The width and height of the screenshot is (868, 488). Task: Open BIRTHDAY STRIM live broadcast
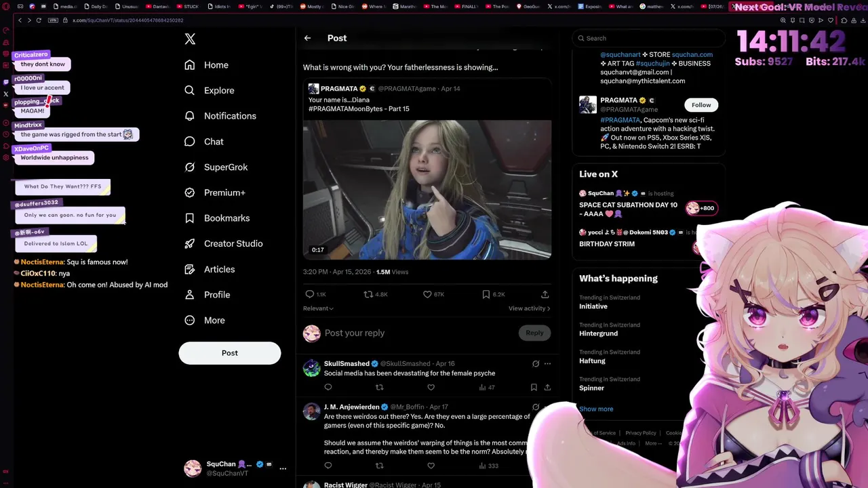coord(607,244)
